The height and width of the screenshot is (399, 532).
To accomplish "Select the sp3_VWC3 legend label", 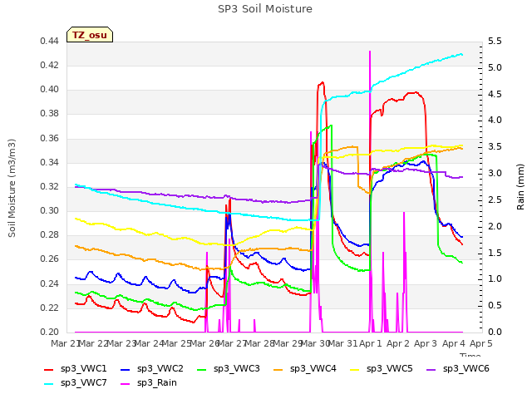I will [236, 368].
